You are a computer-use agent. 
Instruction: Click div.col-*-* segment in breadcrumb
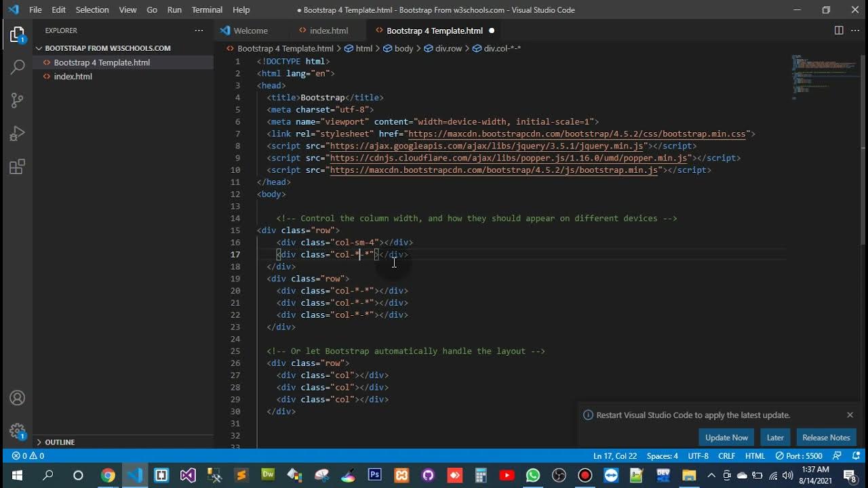point(502,49)
